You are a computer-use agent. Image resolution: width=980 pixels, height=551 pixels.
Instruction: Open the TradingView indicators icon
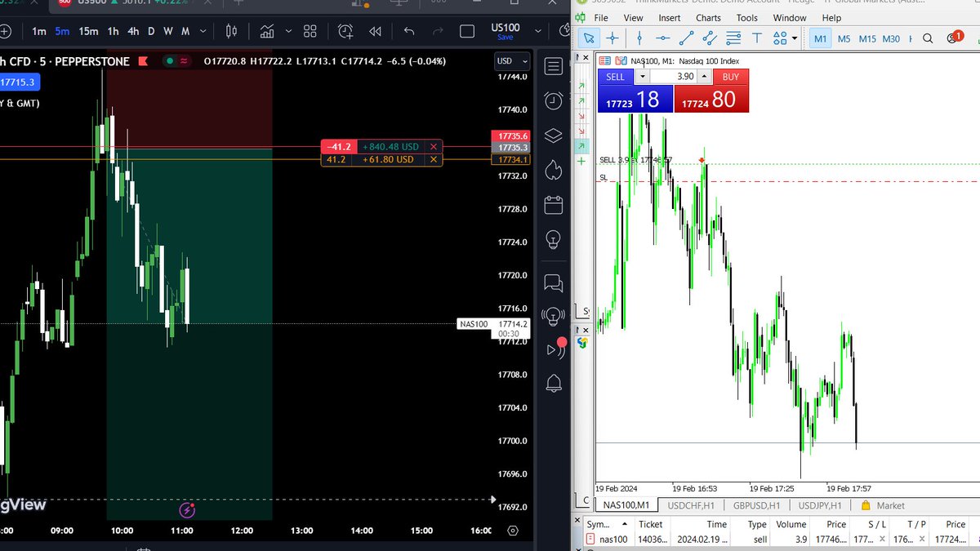(x=267, y=32)
